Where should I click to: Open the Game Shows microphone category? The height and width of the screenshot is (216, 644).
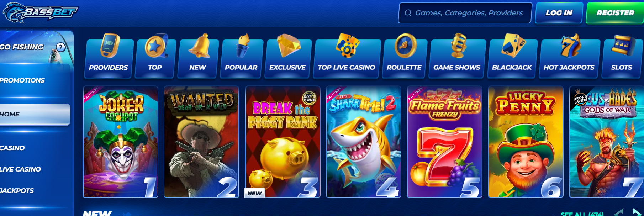(x=457, y=56)
